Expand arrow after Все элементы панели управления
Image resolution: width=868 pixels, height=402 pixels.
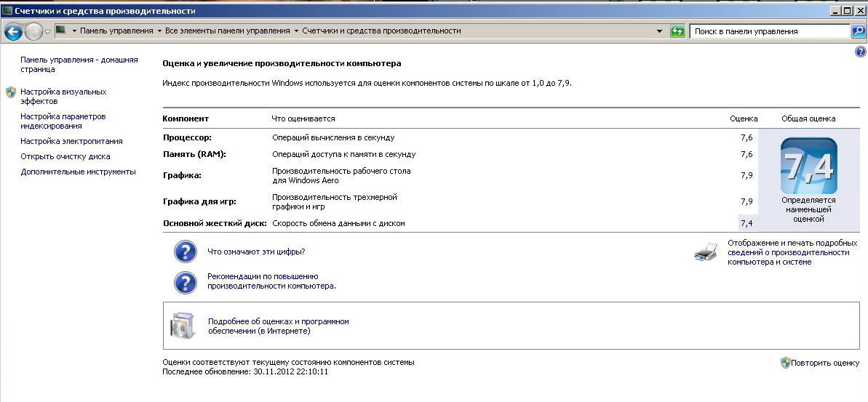[x=296, y=31]
